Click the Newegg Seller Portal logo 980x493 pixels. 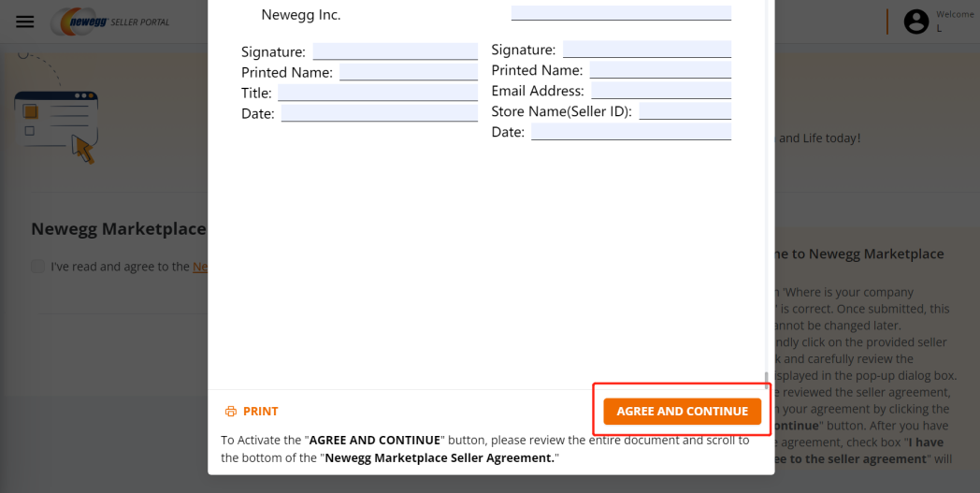(x=109, y=22)
